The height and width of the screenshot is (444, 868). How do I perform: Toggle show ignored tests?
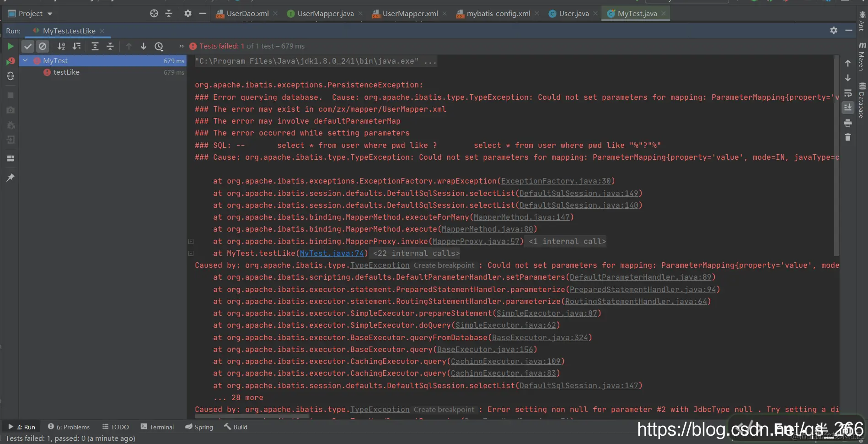coord(43,46)
